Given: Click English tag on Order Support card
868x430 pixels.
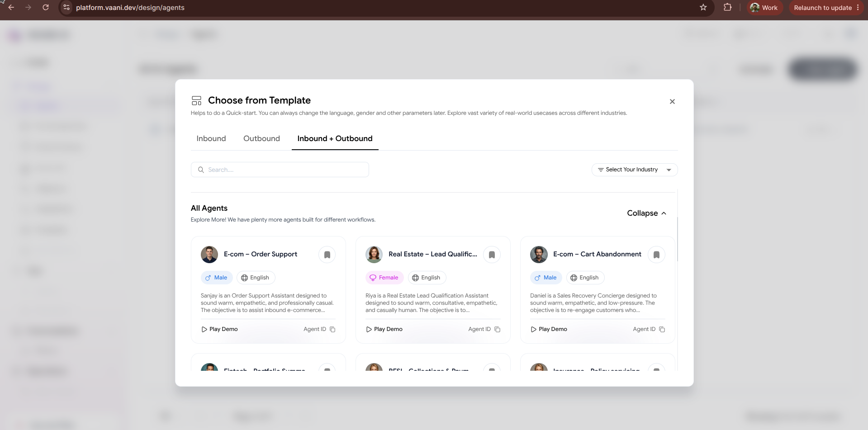Looking at the screenshot, I should (256, 278).
